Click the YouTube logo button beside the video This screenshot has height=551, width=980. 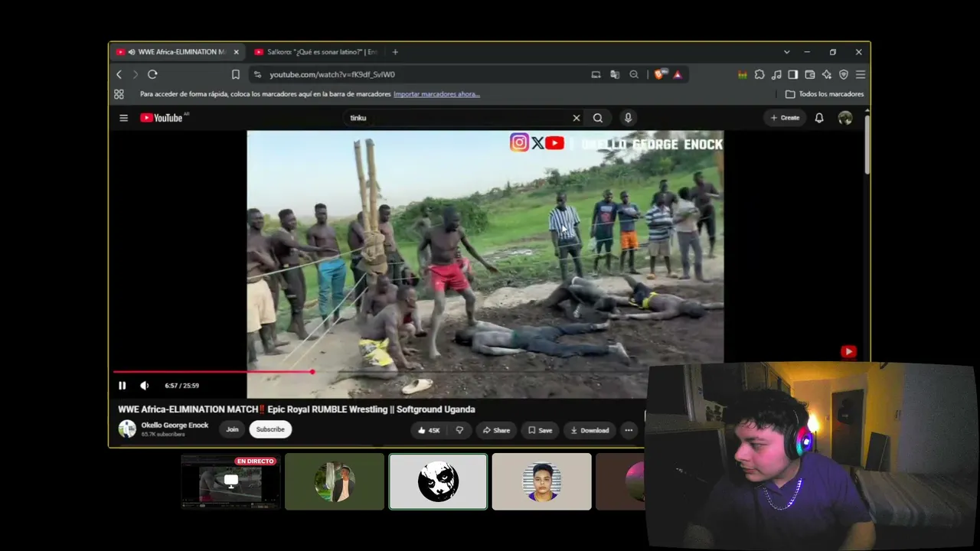[x=848, y=352]
